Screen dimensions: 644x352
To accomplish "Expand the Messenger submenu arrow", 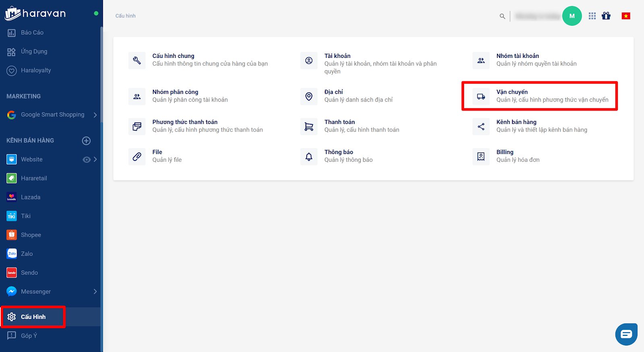I will pyautogui.click(x=95, y=292).
